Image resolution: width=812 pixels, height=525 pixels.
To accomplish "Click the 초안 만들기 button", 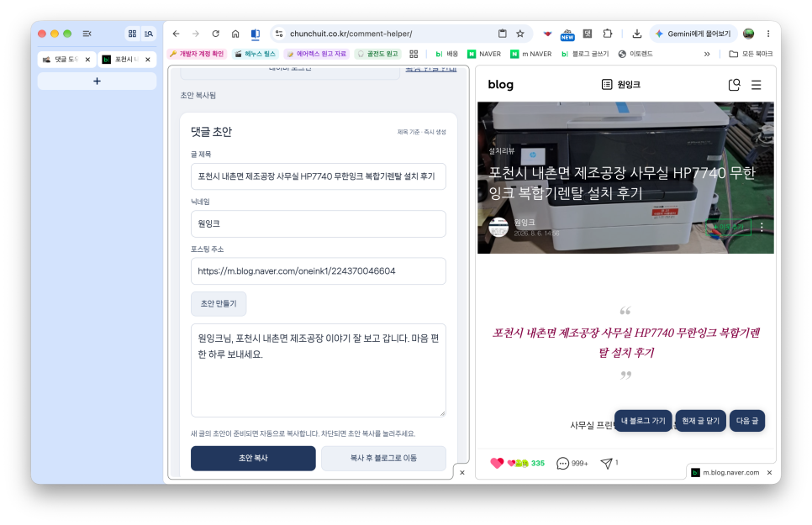I will pyautogui.click(x=219, y=303).
